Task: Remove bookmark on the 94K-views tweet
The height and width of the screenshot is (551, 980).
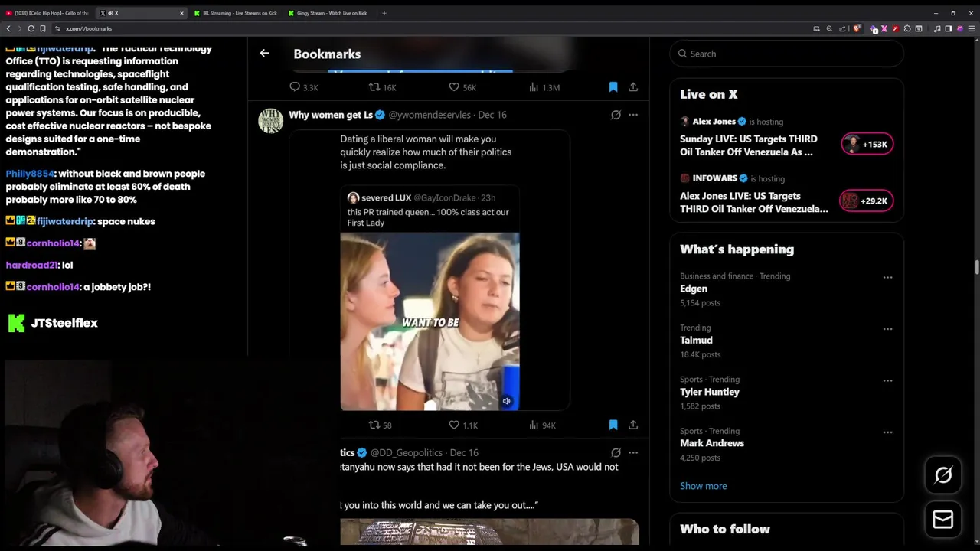Action: [x=613, y=425]
